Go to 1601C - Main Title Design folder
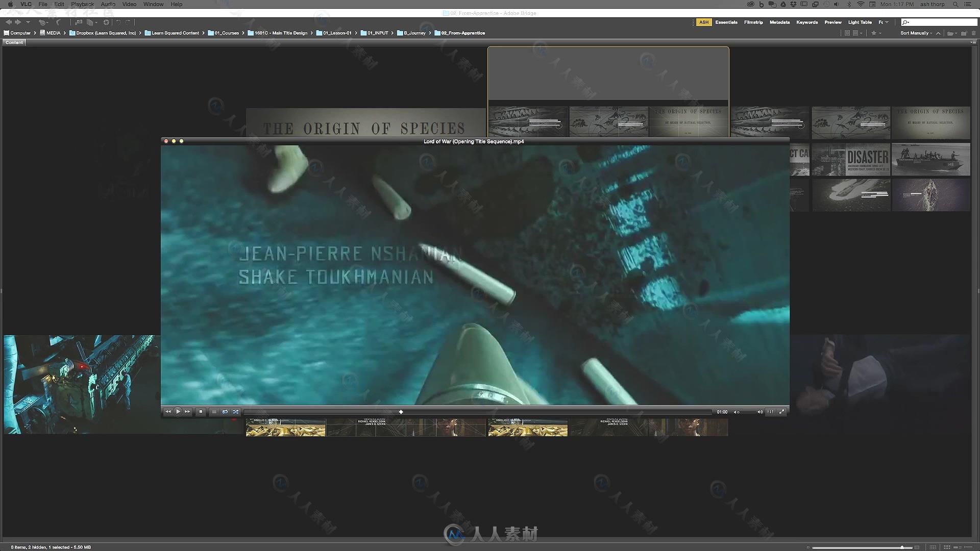 click(278, 33)
